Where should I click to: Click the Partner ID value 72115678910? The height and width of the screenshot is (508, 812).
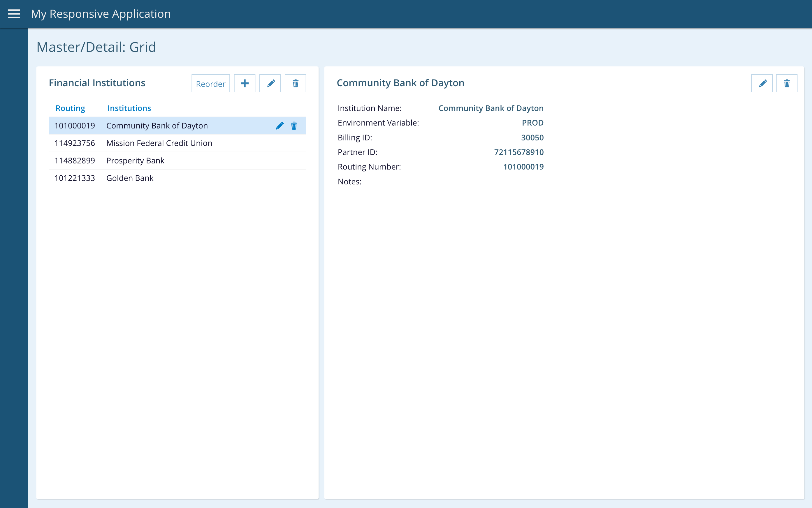519,152
